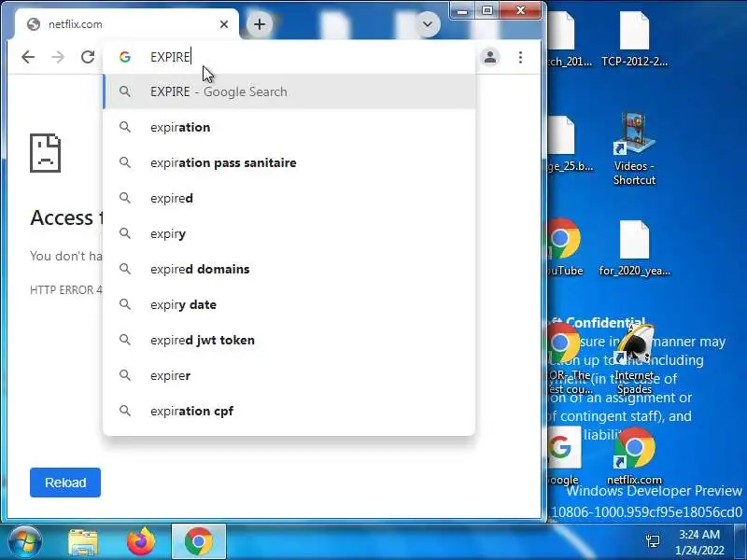This screenshot has height=560, width=747.
Task: Click the forward navigation arrow
Action: pos(58,57)
